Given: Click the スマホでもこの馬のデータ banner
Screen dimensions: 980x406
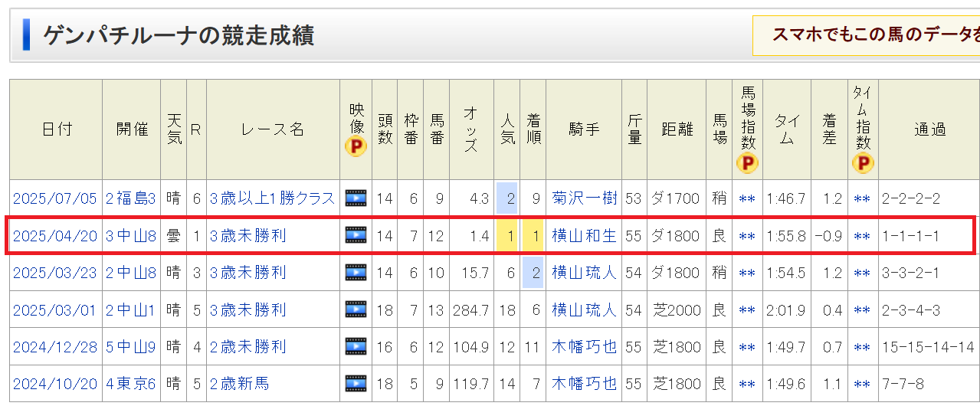Looking at the screenshot, I should pyautogui.click(x=867, y=35).
